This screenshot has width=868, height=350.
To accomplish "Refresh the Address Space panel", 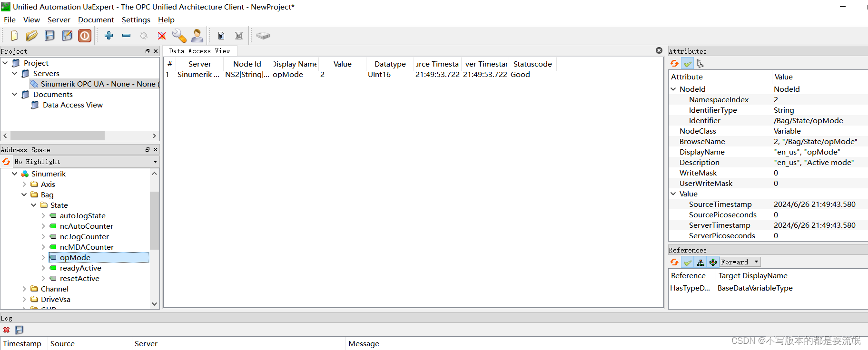I will point(6,162).
